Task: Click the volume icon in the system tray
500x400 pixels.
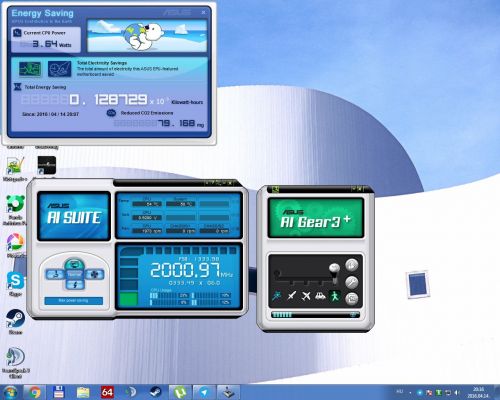Action: [457, 392]
